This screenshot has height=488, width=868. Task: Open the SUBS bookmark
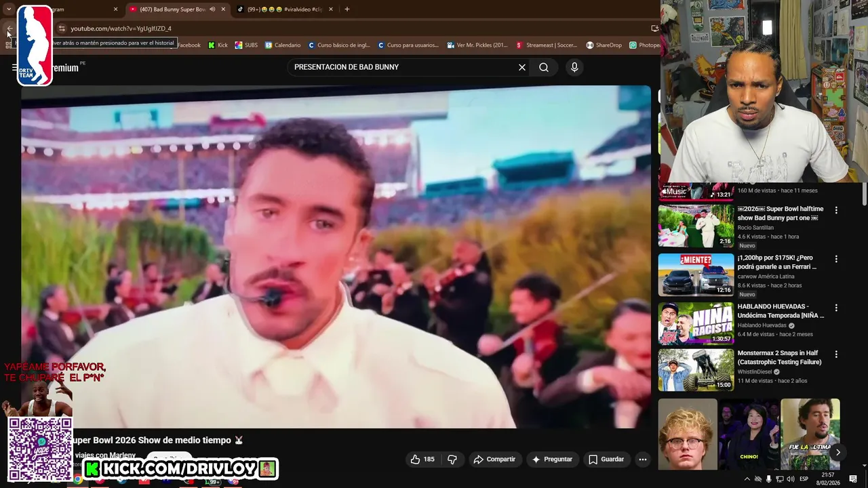click(x=246, y=45)
